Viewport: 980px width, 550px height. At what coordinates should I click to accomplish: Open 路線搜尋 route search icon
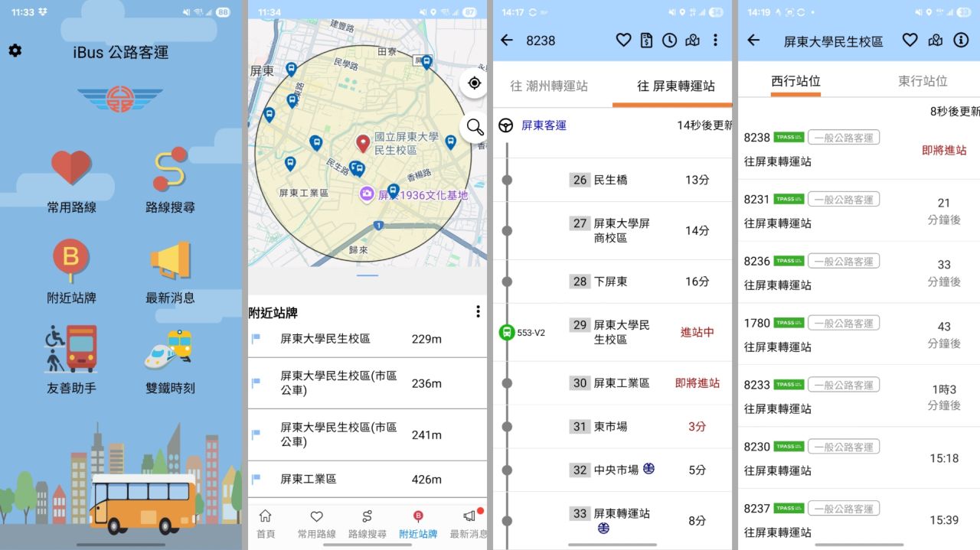170,168
